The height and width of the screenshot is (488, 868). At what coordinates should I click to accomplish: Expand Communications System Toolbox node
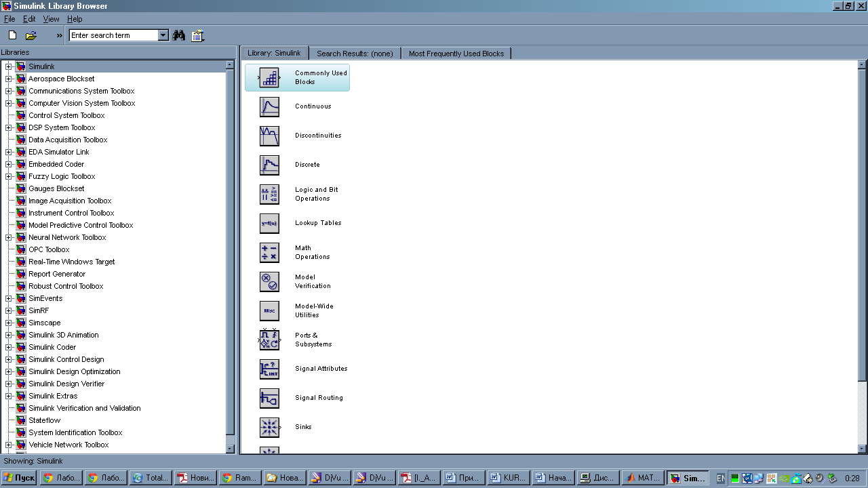click(9, 91)
